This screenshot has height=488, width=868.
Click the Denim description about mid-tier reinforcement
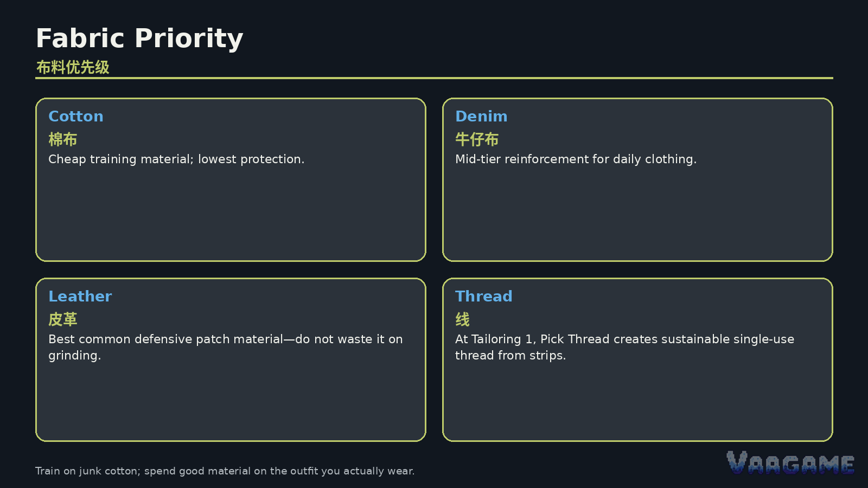(576, 159)
